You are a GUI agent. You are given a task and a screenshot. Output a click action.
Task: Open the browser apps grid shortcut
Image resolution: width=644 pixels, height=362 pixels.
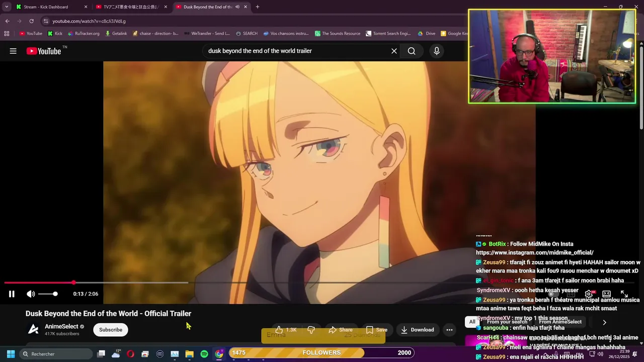click(7, 34)
